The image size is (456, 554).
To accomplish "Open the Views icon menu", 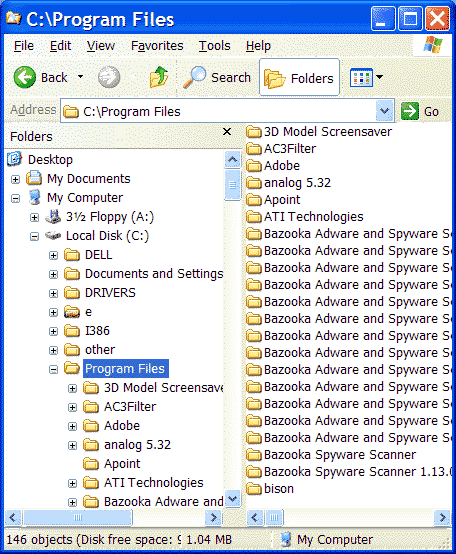I will [361, 77].
